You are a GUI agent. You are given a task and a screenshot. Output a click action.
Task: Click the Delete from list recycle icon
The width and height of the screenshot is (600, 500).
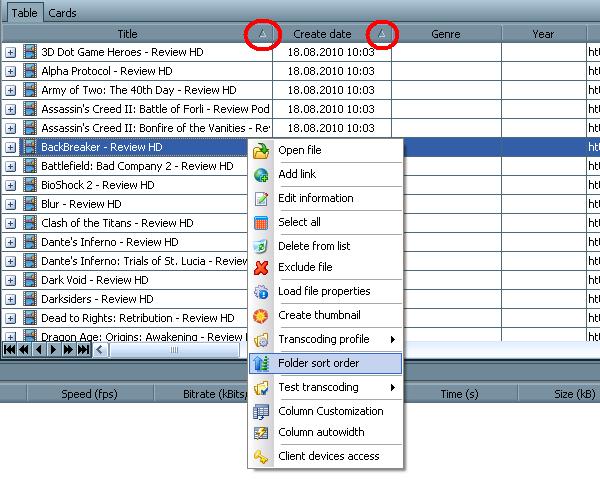[x=261, y=246]
